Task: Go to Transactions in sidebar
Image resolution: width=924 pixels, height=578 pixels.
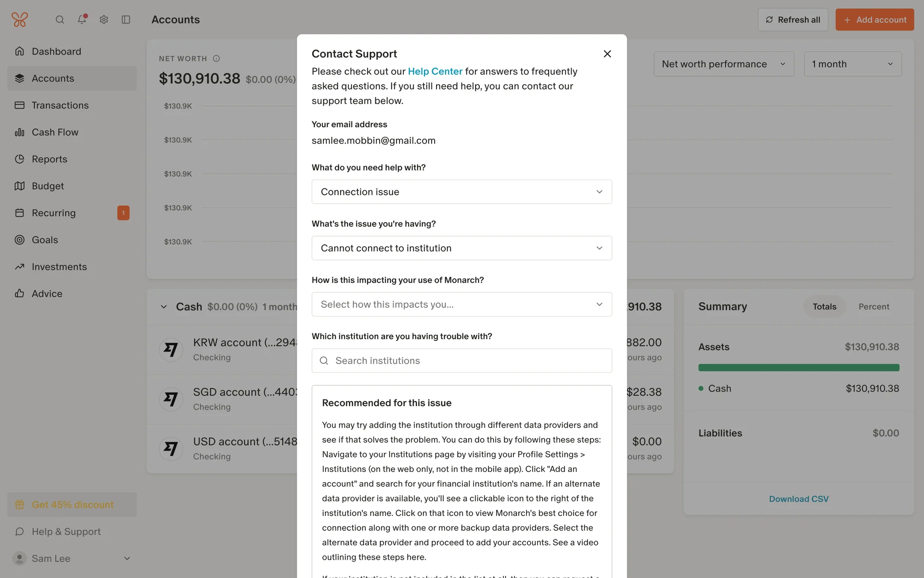Action: (60, 105)
